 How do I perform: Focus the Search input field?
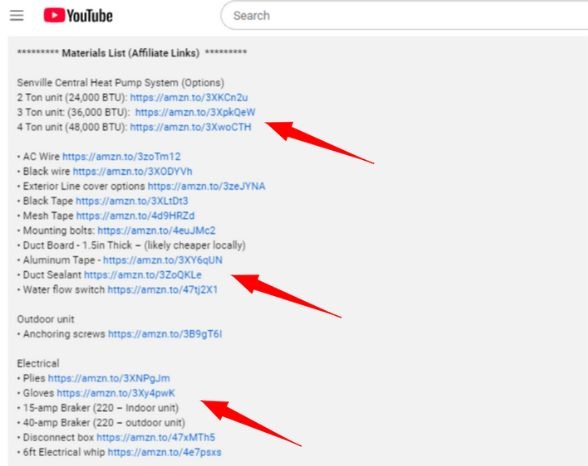tap(405, 15)
